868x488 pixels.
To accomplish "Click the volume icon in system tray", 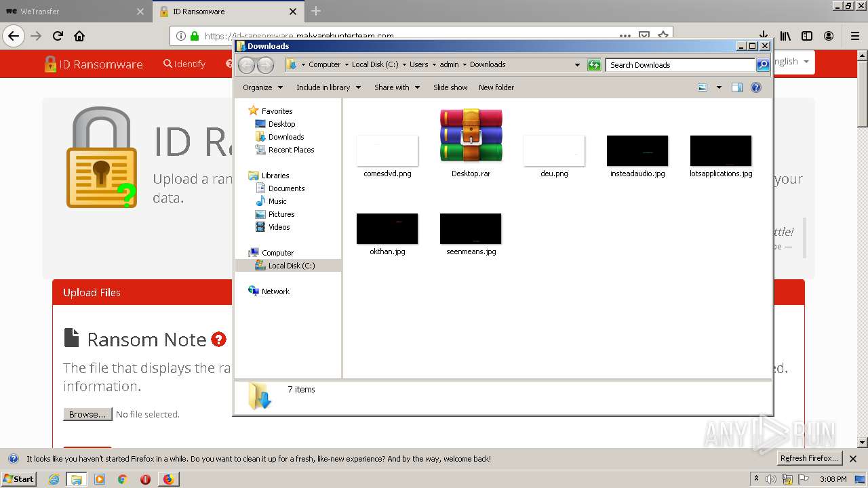I will tap(771, 479).
